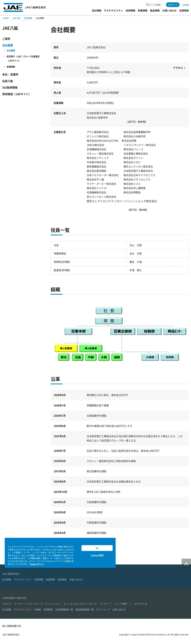Close the cookie banner with X
The height and width of the screenshot is (644, 191).
tap(112, 541)
